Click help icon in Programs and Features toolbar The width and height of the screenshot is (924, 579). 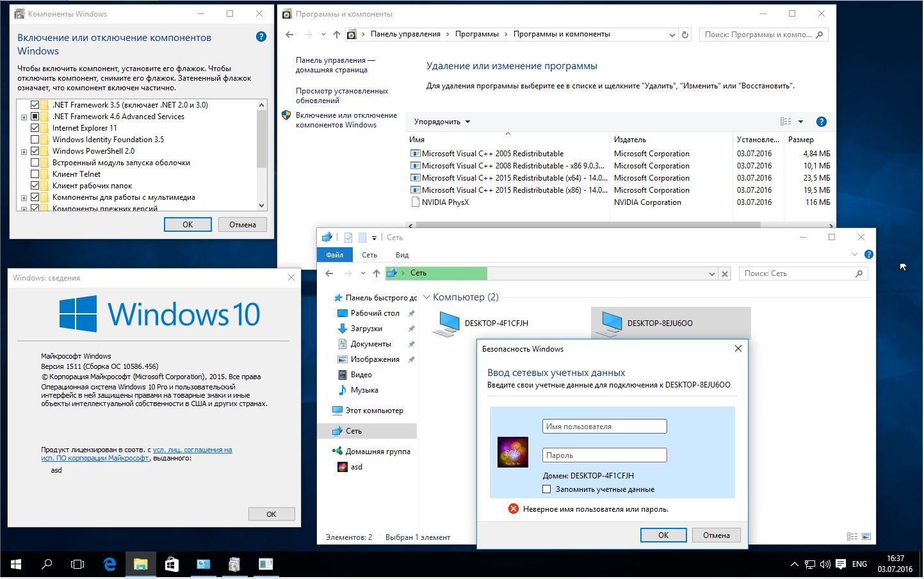(x=821, y=122)
